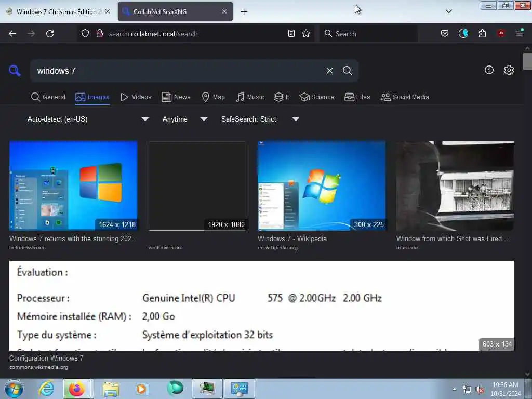This screenshot has width=532, height=399.
Task: List all tabs with chevron button
Action: 448,11
